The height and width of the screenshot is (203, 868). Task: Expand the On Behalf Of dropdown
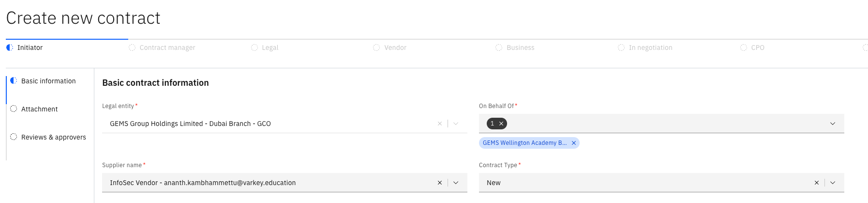coord(833,124)
